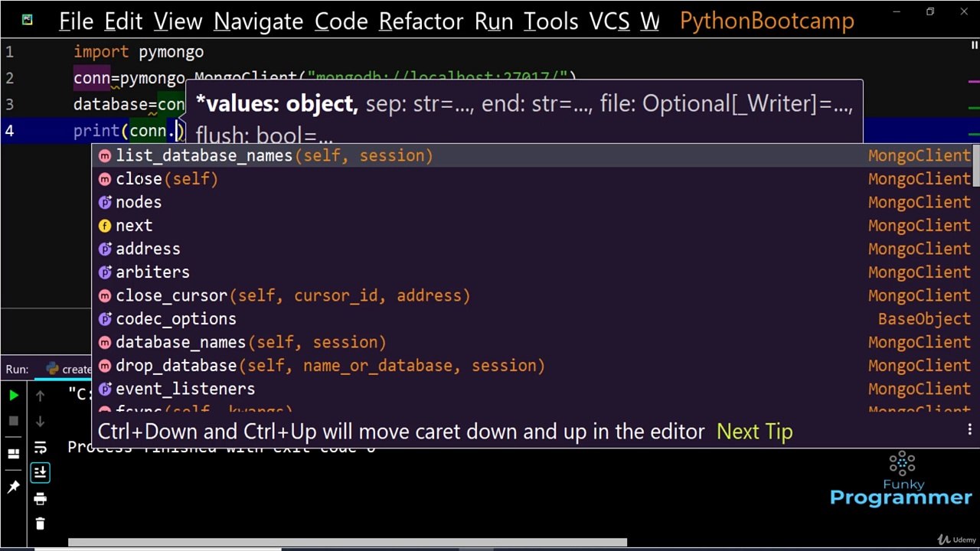Clear console with the trash icon
Screen dimensions: 980x551
coord(40,524)
